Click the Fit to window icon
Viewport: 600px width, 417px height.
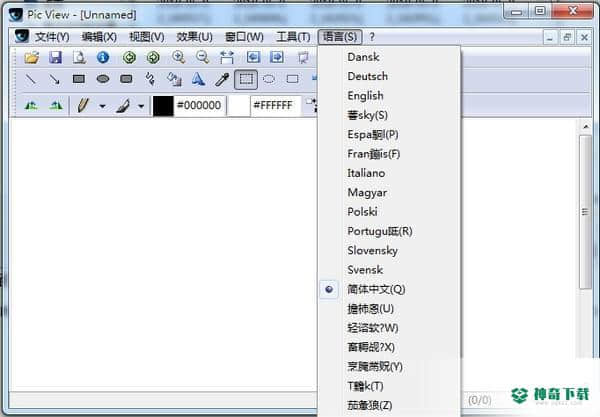[x=227, y=57]
